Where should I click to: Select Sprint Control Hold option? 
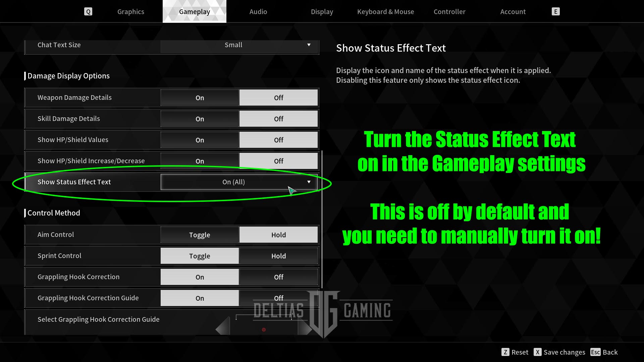click(x=278, y=255)
